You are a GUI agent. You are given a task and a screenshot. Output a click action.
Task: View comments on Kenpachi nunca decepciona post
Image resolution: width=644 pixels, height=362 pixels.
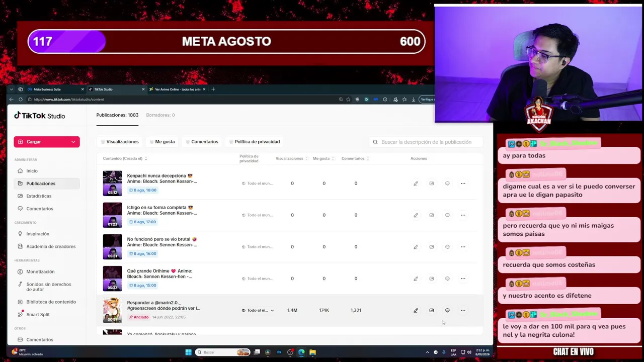447,184
